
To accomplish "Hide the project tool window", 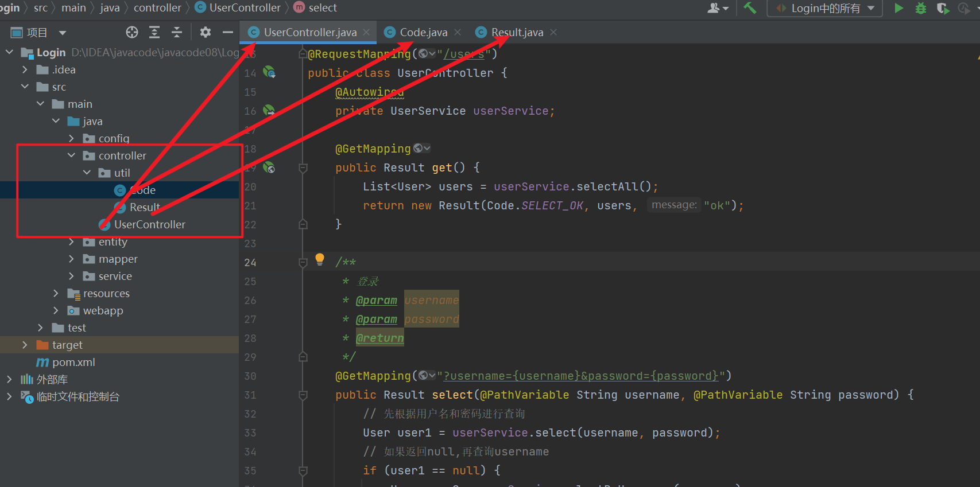I will click(x=228, y=32).
